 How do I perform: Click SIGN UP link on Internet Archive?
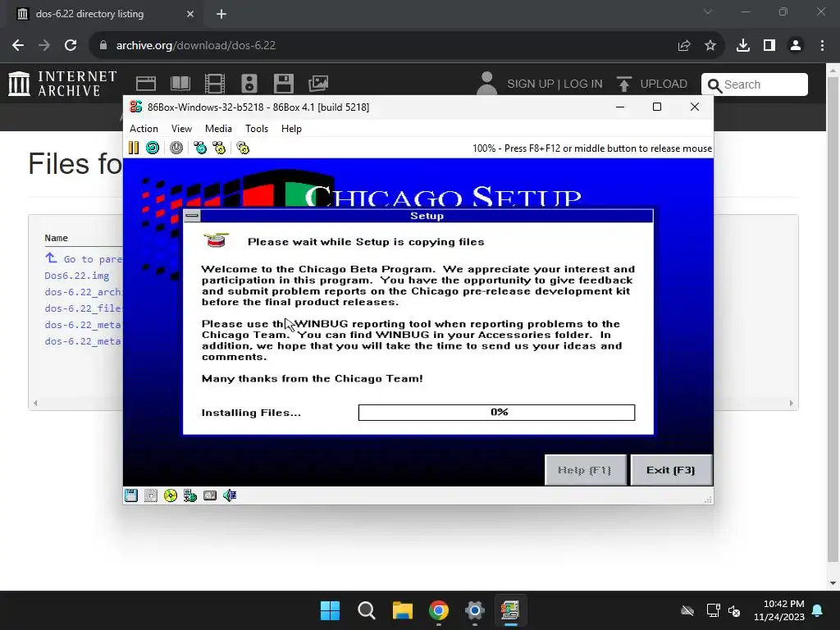(531, 84)
